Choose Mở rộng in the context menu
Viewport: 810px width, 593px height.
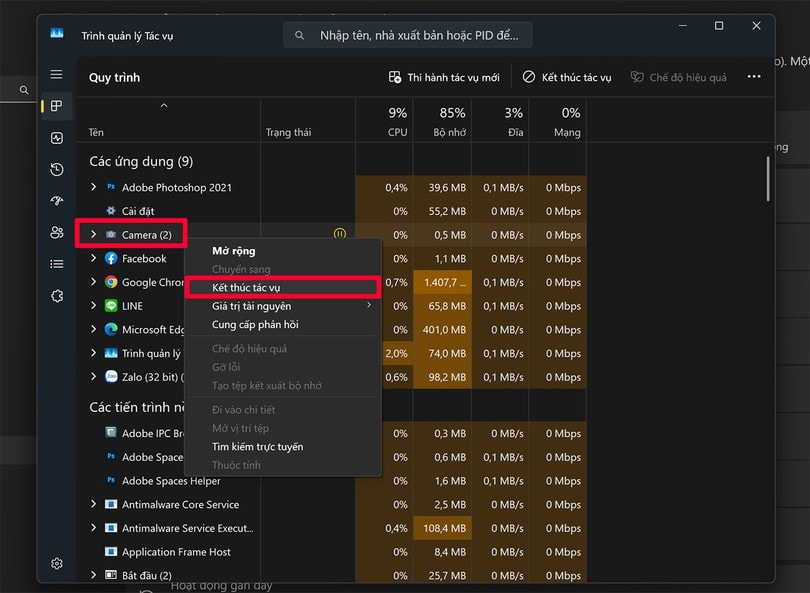(x=233, y=251)
